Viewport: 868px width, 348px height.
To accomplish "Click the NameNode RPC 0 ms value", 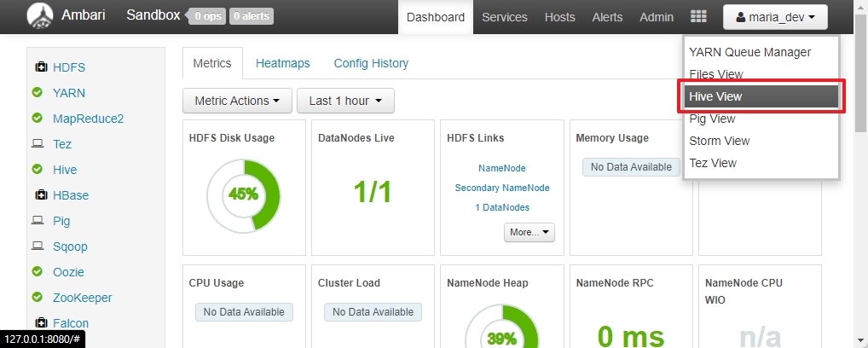I will [x=630, y=336].
